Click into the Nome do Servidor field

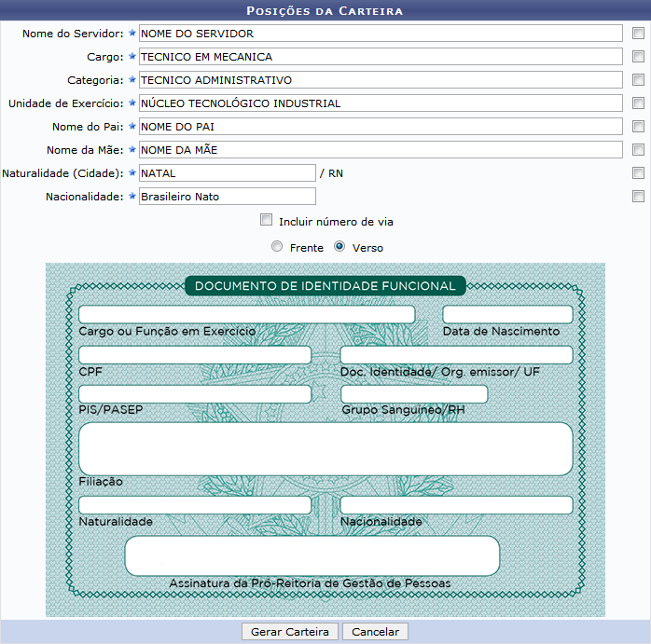coord(380,34)
